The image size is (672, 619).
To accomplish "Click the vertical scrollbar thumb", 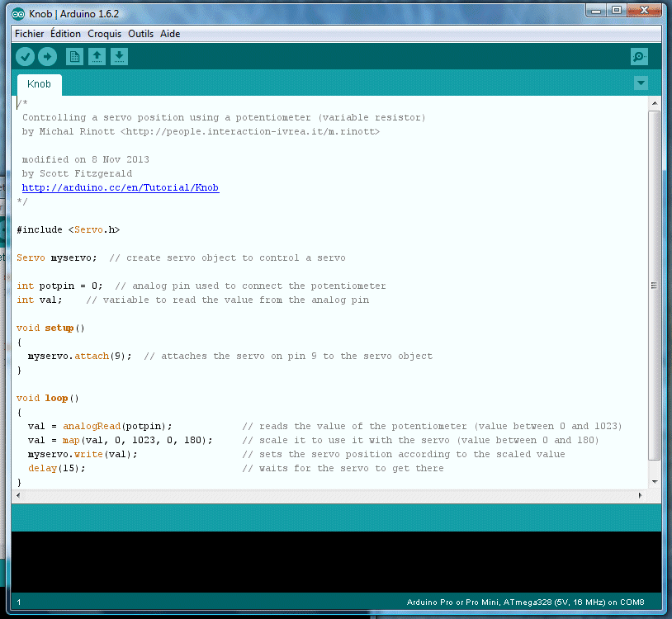I will (x=655, y=286).
